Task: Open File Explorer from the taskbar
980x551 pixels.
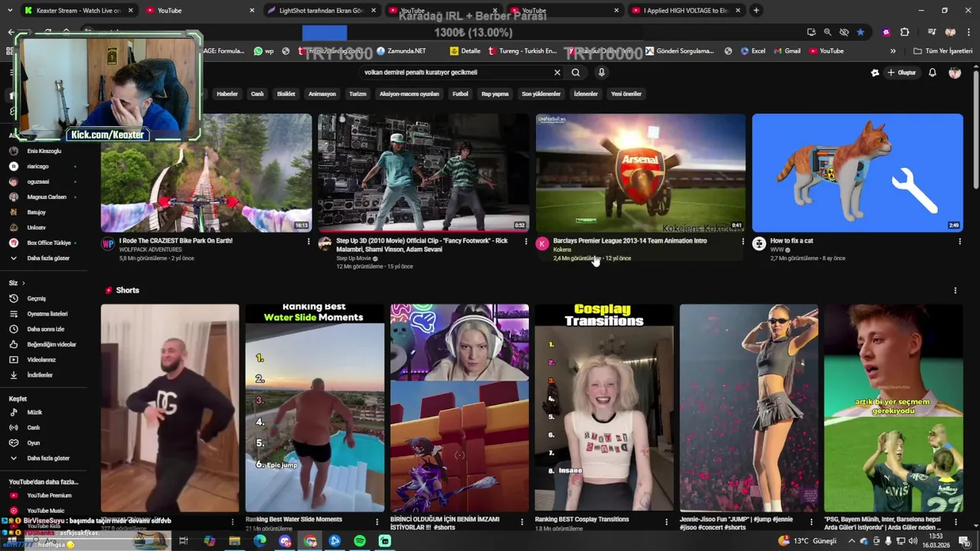Action: pos(234,541)
